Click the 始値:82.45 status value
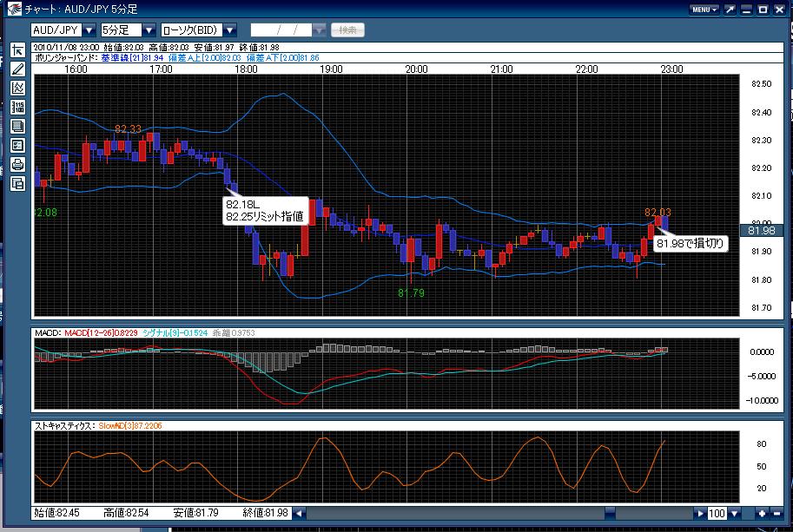 point(56,513)
